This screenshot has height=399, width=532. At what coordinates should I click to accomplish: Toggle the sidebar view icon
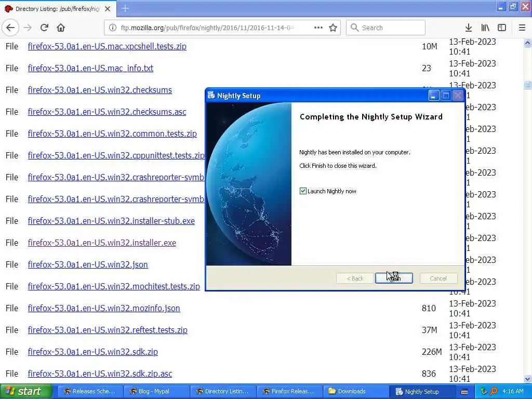coord(502,28)
